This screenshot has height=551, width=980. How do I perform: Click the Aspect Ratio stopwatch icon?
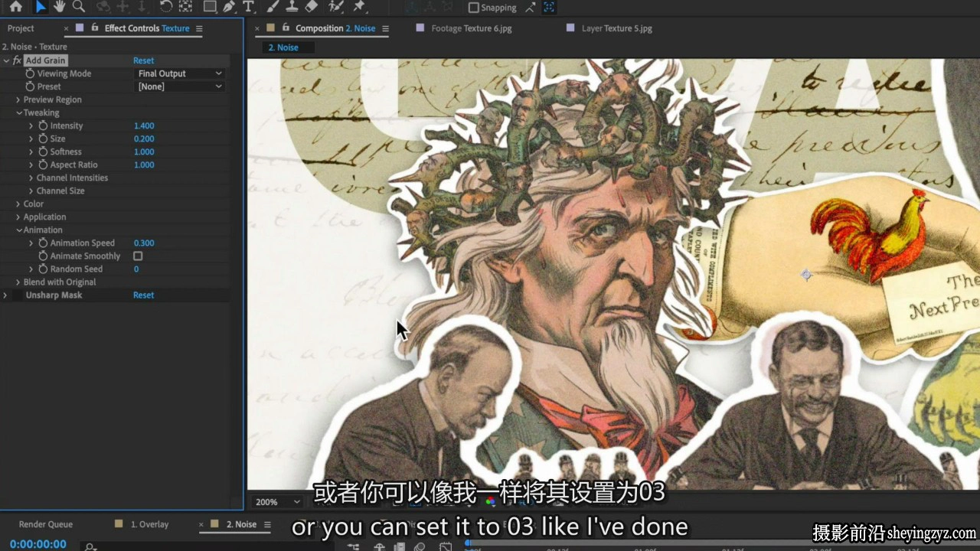click(x=43, y=165)
